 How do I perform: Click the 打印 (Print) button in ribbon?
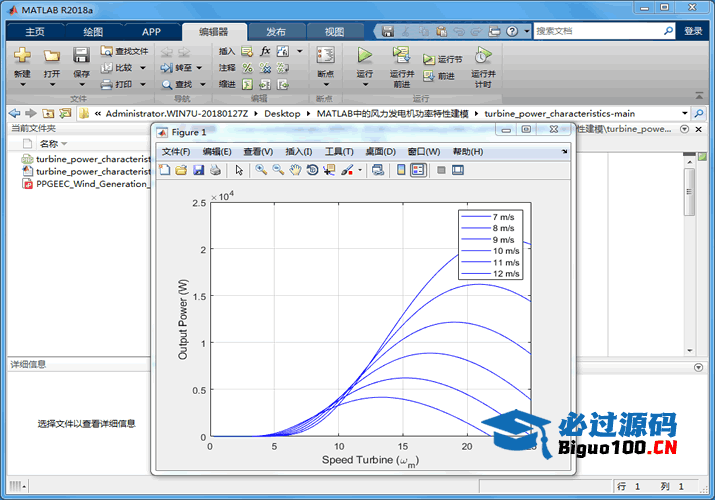pyautogui.click(x=117, y=84)
